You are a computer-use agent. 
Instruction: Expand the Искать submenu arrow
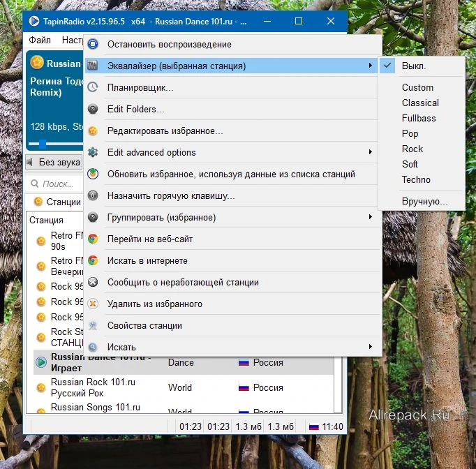click(x=370, y=346)
